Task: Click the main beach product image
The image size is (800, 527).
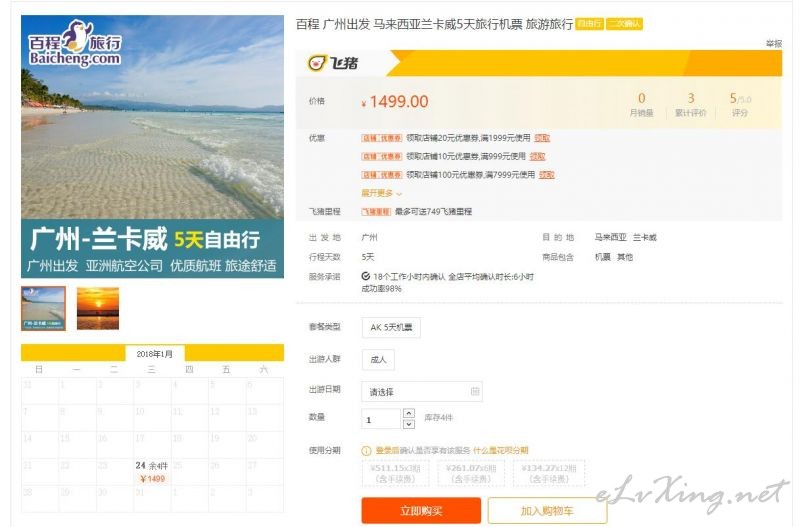Action: (153, 146)
